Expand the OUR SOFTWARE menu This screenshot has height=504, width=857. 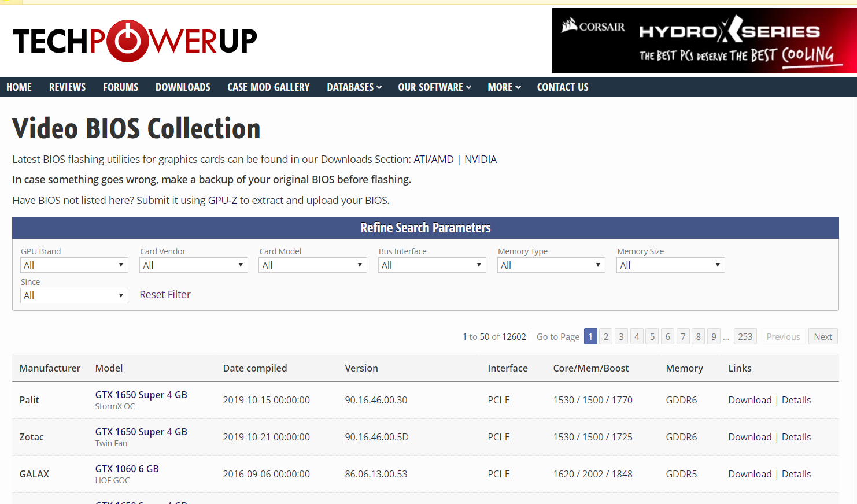point(434,87)
